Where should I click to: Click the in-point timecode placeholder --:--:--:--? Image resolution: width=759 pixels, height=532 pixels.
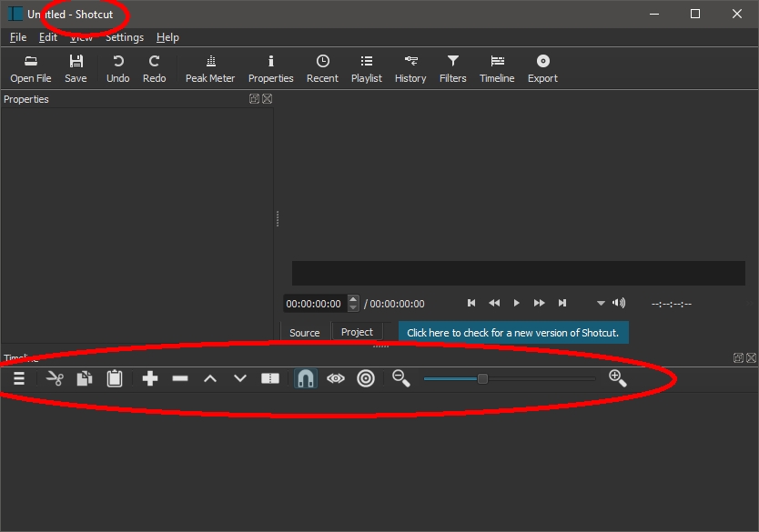672,304
